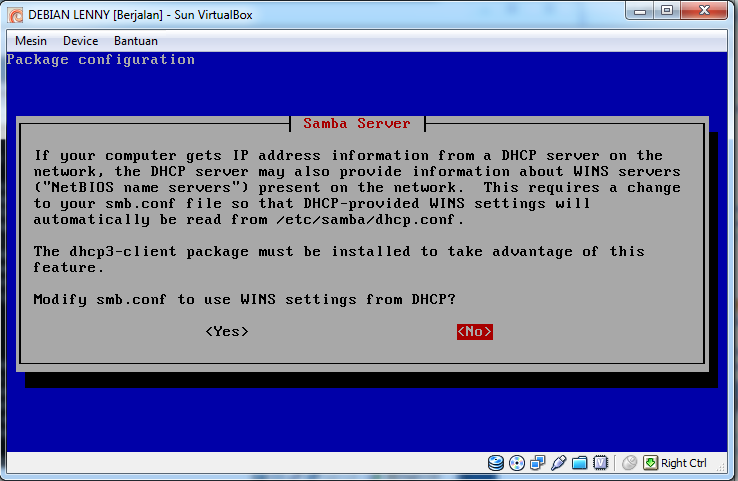Viewport: 738px width, 481px height.
Task: Minimize the VirtualBox window
Action: 640,11
